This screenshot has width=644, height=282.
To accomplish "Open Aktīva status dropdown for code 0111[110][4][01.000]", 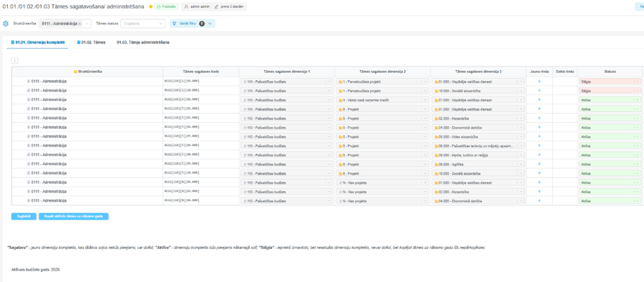I will [610, 99].
